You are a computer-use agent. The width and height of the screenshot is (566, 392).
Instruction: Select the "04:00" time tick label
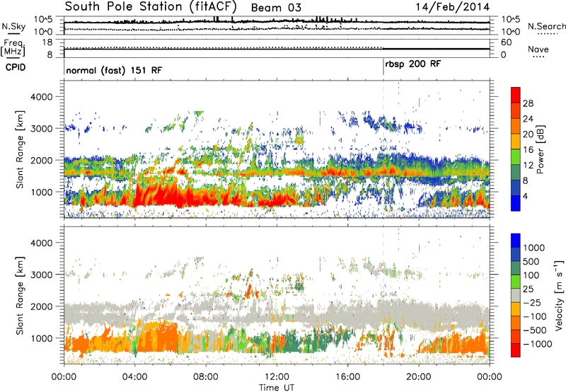[x=134, y=377]
